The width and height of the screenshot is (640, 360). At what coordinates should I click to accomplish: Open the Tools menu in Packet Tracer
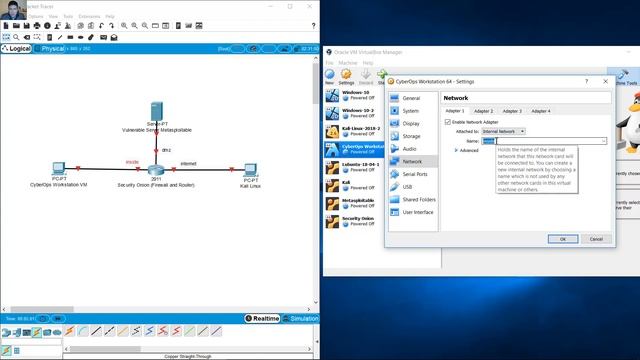pyautogui.click(x=68, y=16)
